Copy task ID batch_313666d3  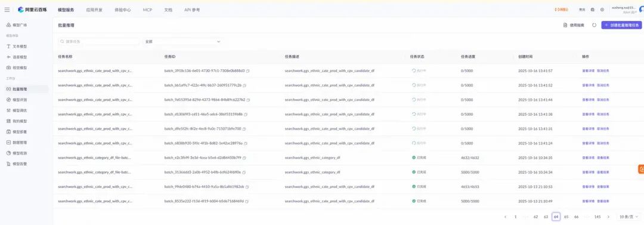244,172
